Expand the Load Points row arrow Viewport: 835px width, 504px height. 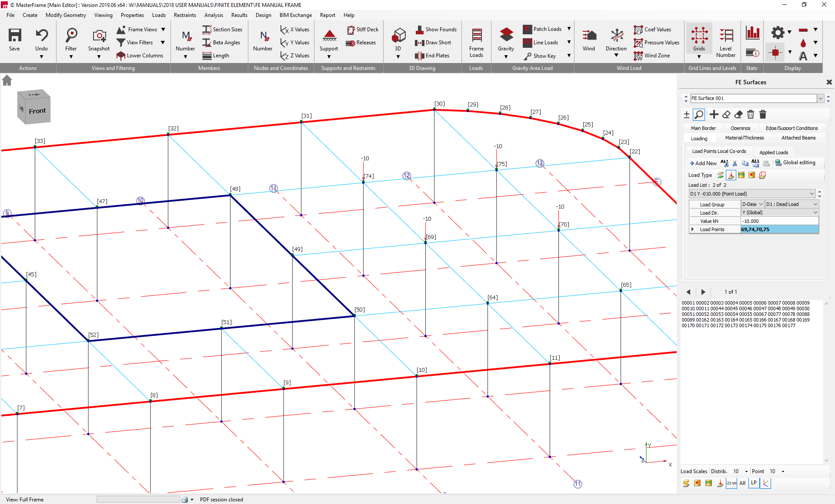tap(693, 229)
